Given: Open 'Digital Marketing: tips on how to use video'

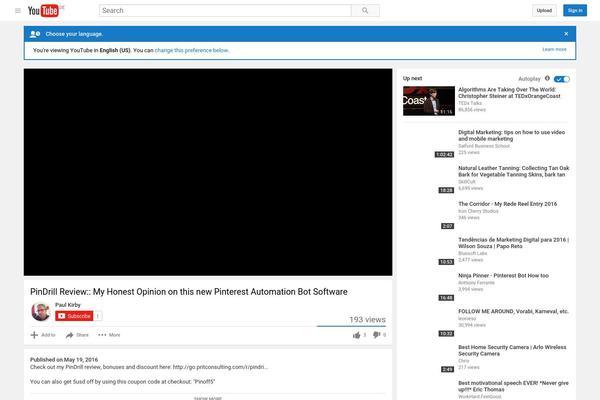Looking at the screenshot, I should 511,136.
